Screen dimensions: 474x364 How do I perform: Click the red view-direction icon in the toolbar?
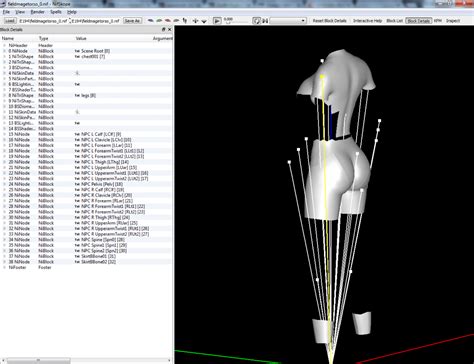168,21
